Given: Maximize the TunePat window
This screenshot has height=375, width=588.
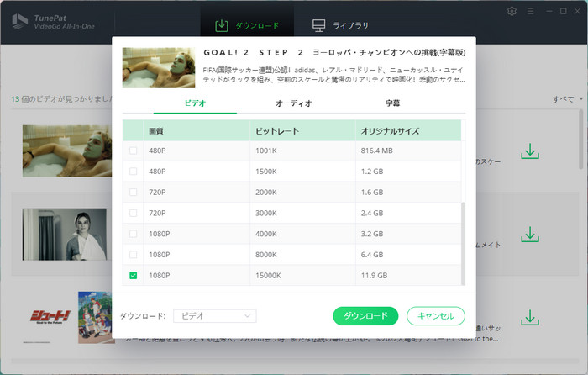Looking at the screenshot, I should point(564,11).
